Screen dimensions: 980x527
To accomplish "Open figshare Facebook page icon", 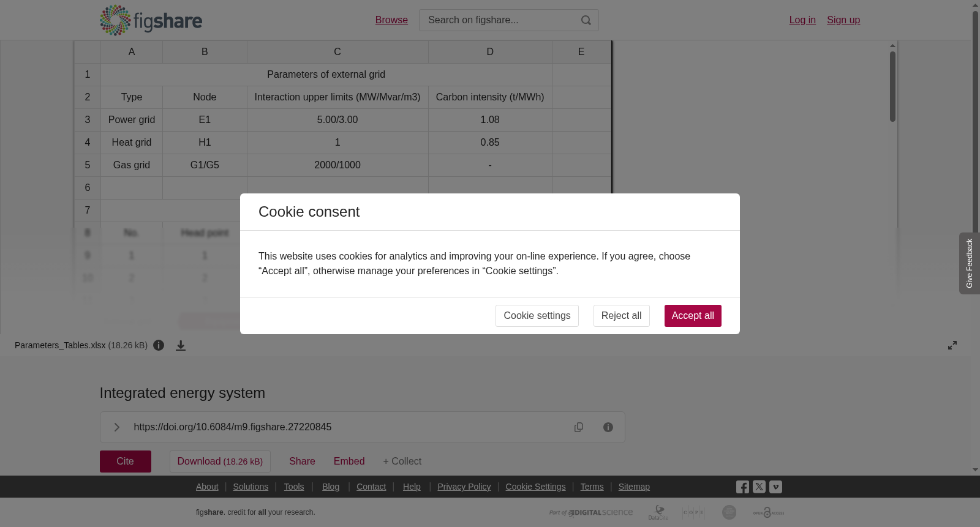I will coord(742,487).
